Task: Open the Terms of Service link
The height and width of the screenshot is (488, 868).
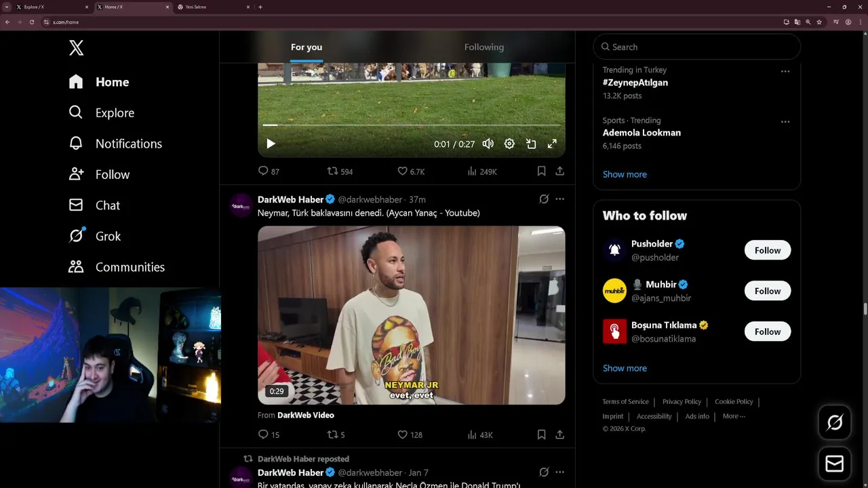Action: pos(625,402)
